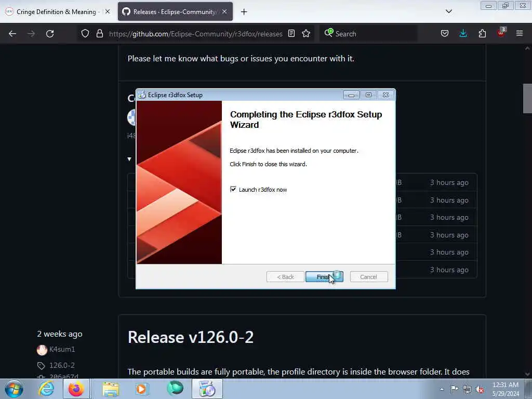Open the tracking protection shield icon
This screenshot has width=532, height=399.
[x=85, y=34]
